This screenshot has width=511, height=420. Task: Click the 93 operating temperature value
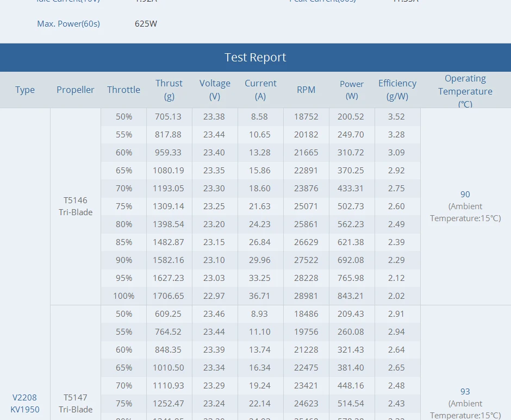pyautogui.click(x=465, y=392)
